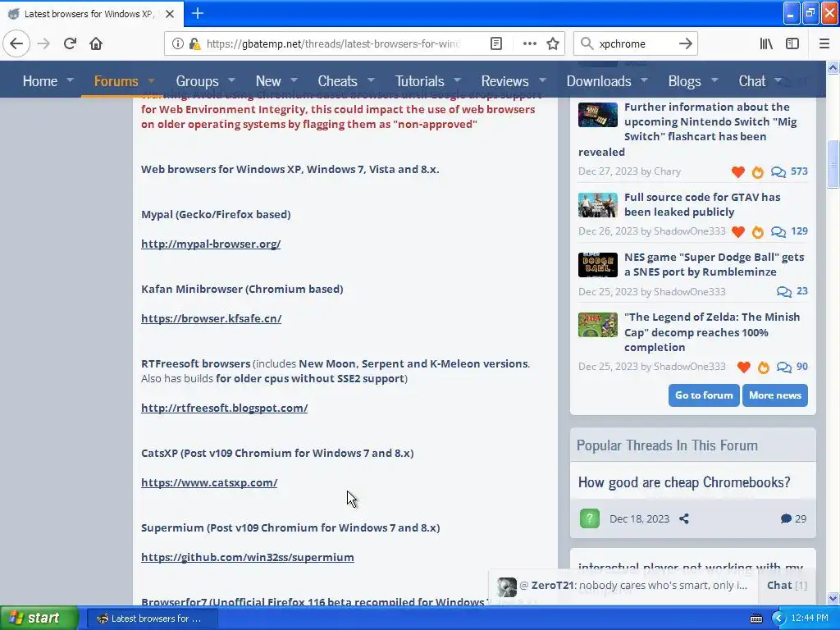Open the Library bookshelf icon

[766, 43]
